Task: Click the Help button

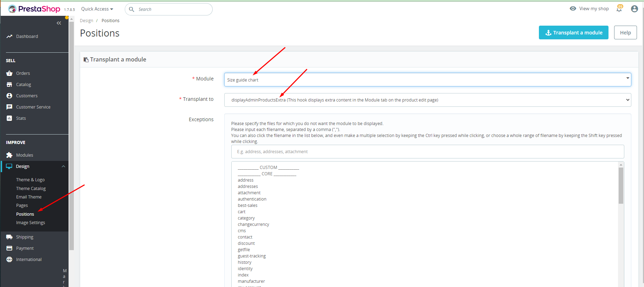Action: [625, 33]
